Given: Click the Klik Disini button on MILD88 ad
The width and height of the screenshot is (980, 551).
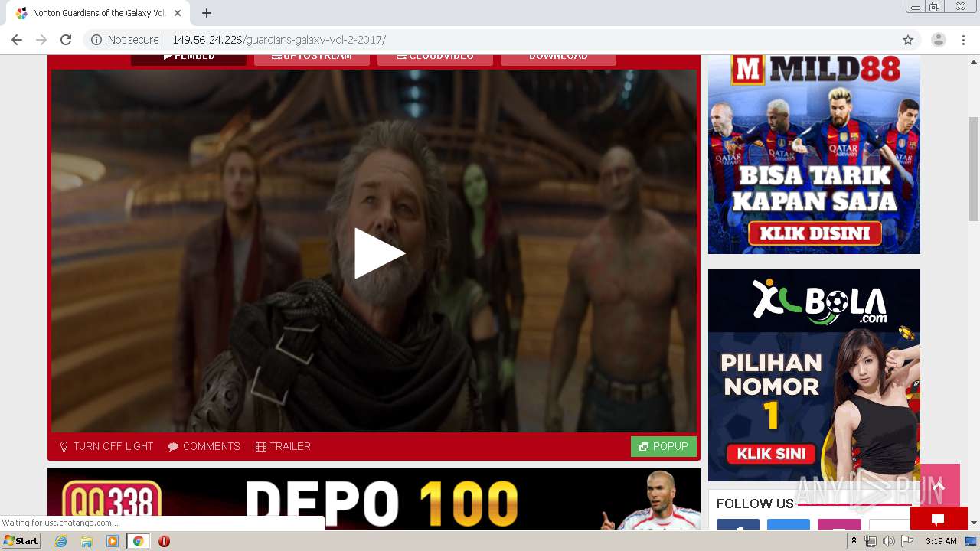Looking at the screenshot, I should (815, 233).
